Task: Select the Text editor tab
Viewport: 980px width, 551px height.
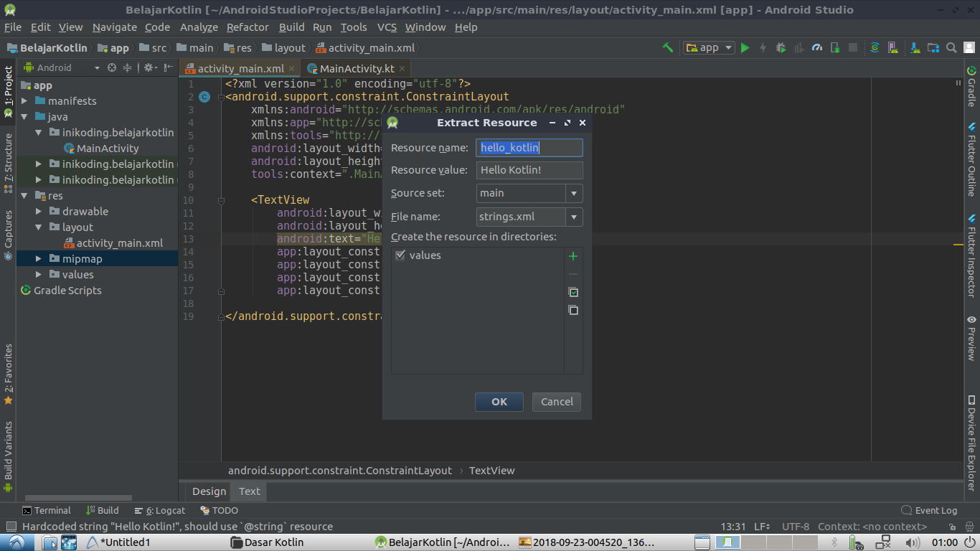Action: coord(250,491)
